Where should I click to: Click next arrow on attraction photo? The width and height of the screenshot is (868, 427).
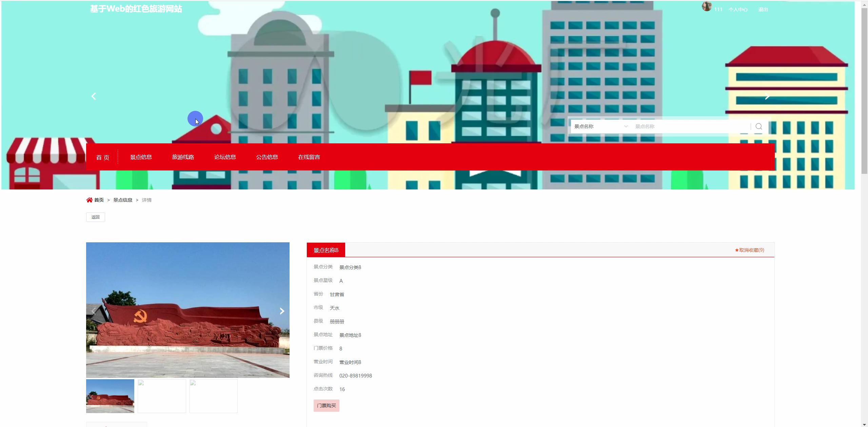pos(282,311)
